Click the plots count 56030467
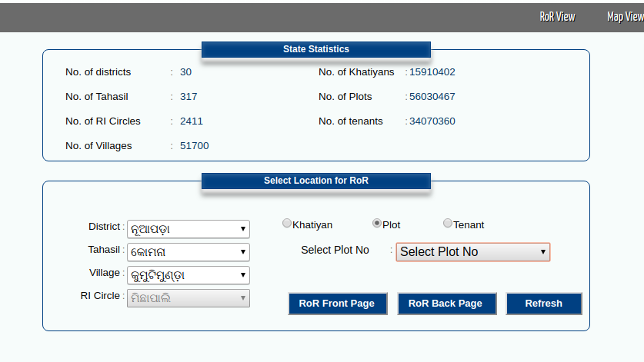Image resolution: width=644 pixels, height=362 pixels. [x=432, y=97]
